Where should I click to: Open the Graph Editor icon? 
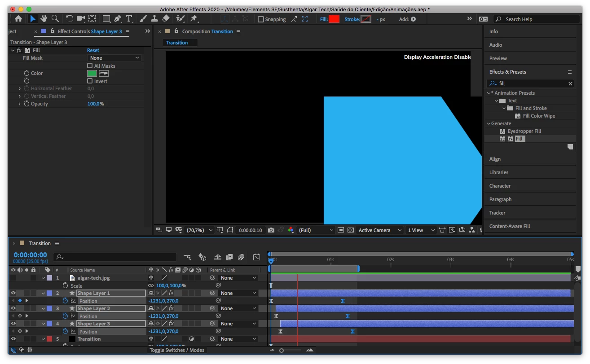[x=256, y=257]
